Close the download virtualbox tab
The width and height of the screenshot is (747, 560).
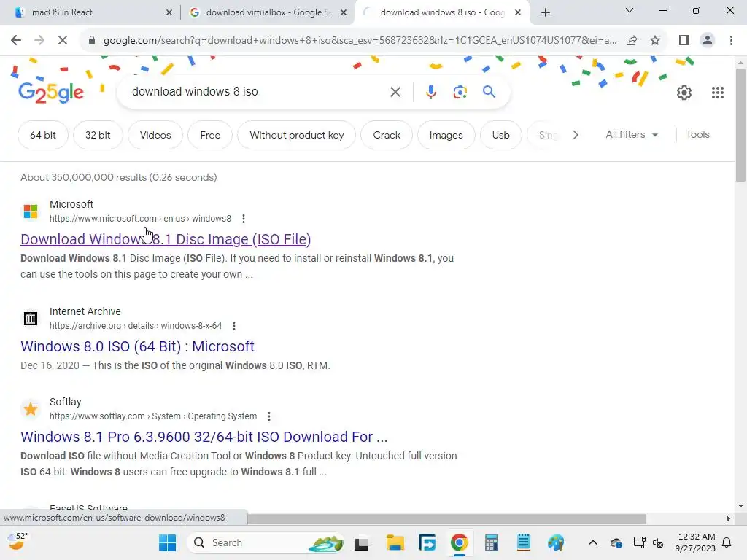coord(343,13)
